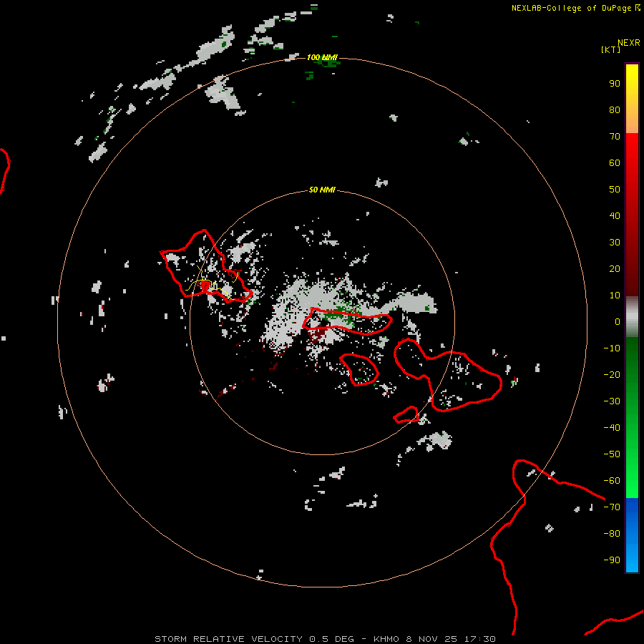The width and height of the screenshot is (644, 644).
Task: Click the NEXR label above color scale
Action: 629,43
